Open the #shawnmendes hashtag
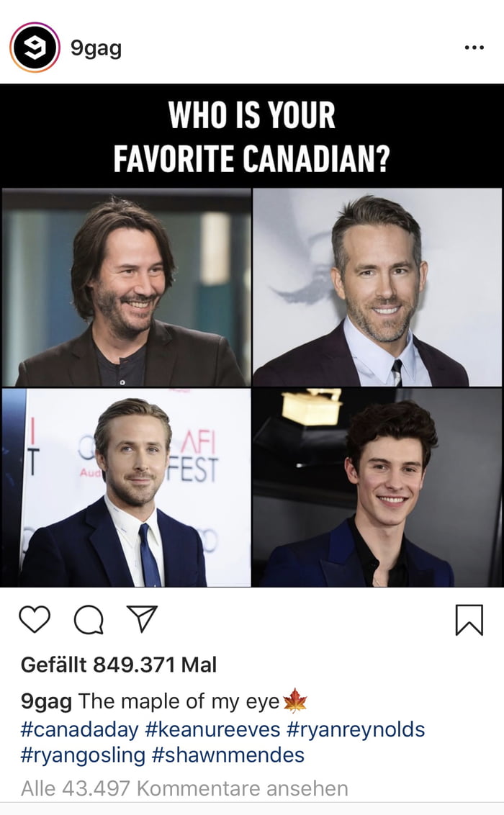This screenshot has height=815, width=504. point(228,755)
